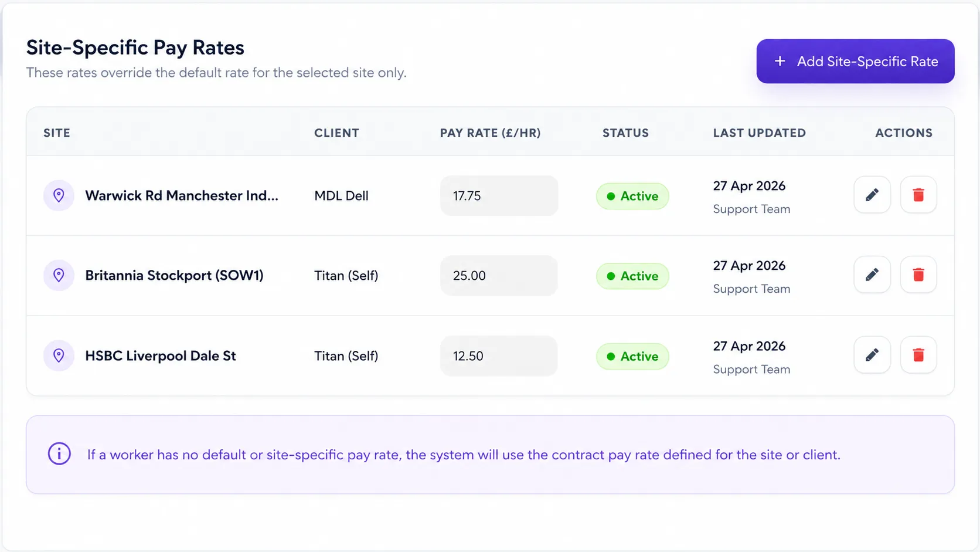This screenshot has height=552, width=980.
Task: Focus the 25.00 pay rate field
Action: tap(499, 276)
